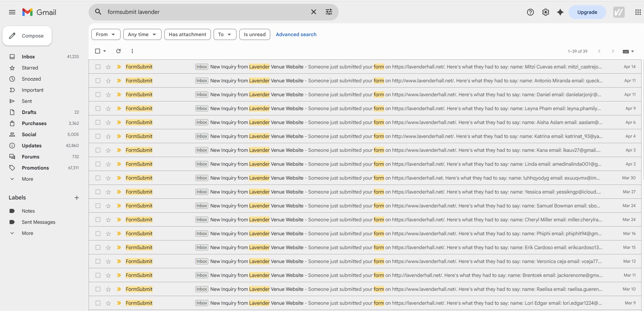Open the Snoozed folder
Image resolution: width=644 pixels, height=311 pixels.
[x=31, y=79]
